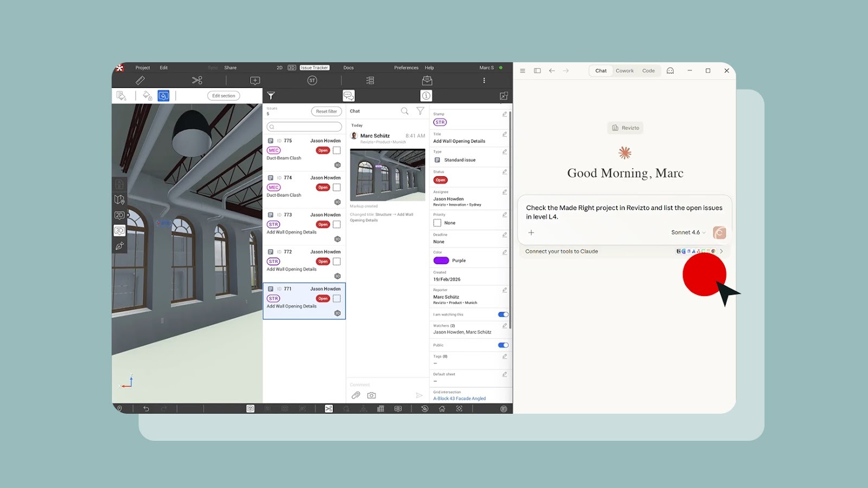This screenshot has width=868, height=488.
Task: Show the issue info panel icon
Action: pyautogui.click(x=426, y=95)
